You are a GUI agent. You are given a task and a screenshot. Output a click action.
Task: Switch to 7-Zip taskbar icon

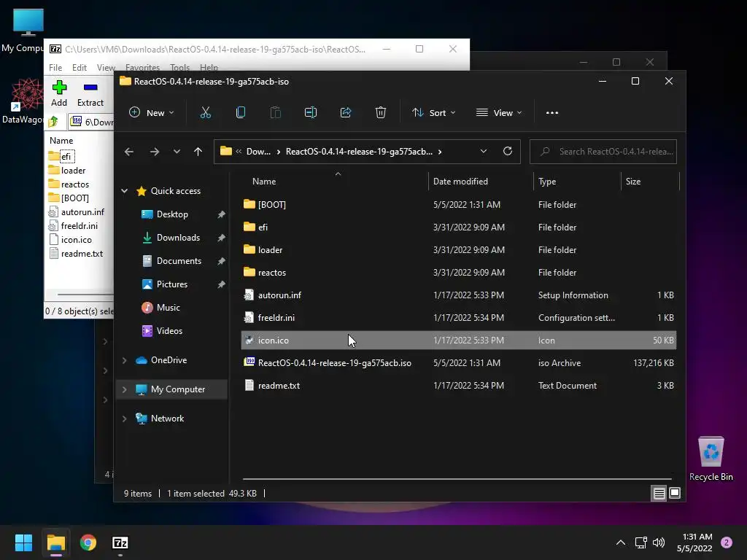tap(120, 542)
